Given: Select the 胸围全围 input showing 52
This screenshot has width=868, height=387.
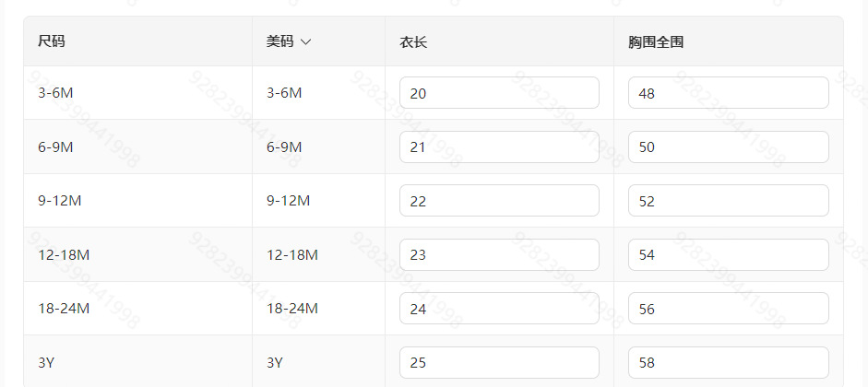Looking at the screenshot, I should pos(728,201).
